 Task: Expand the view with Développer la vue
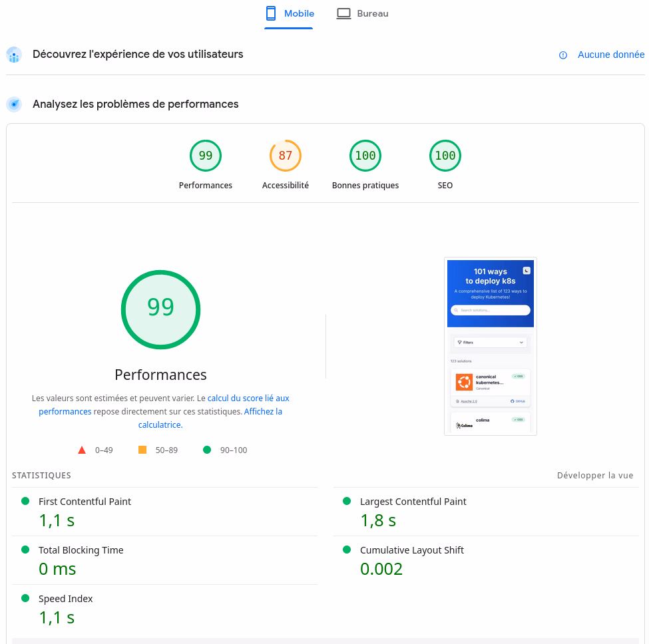595,475
